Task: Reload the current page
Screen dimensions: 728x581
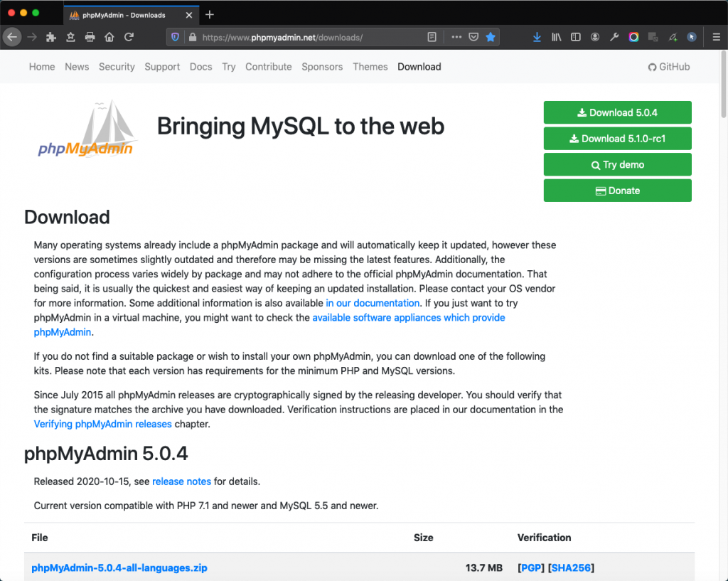Action: click(x=129, y=37)
